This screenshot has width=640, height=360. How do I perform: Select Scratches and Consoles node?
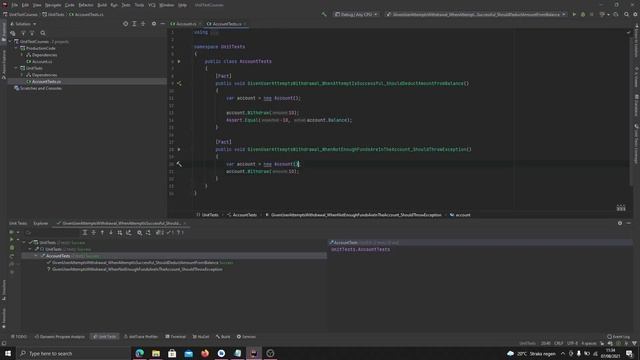[x=38, y=88]
